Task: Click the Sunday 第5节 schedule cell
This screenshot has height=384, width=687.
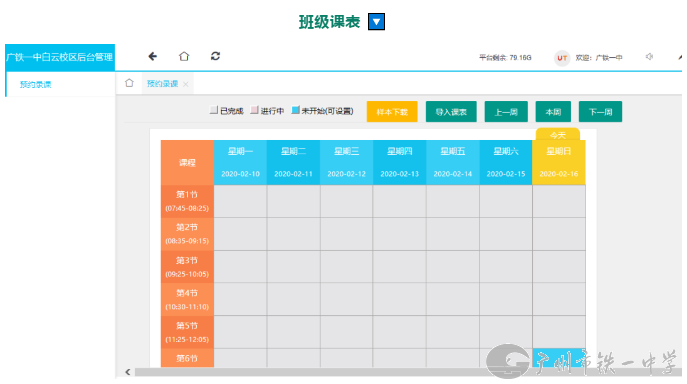Action: click(x=559, y=332)
